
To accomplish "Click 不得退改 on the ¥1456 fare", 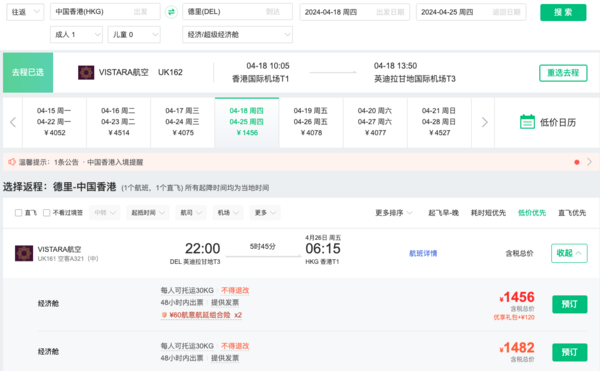I will pos(235,291).
